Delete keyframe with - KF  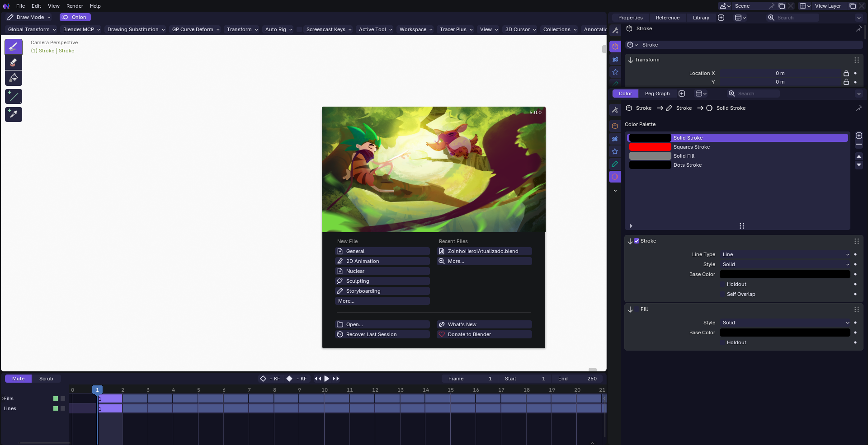[x=297, y=379]
